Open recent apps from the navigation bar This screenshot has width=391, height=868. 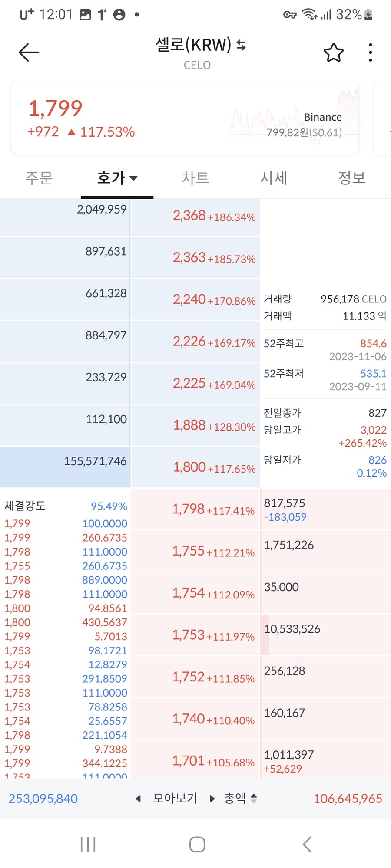pos(88,844)
